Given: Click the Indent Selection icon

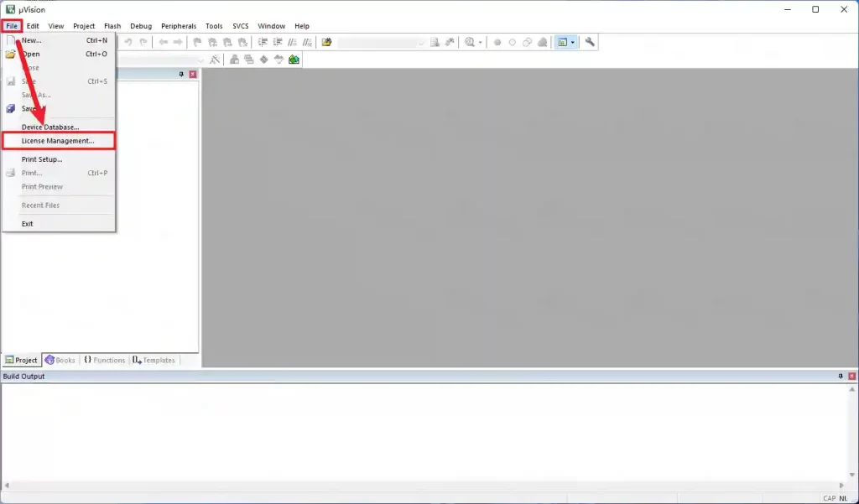Looking at the screenshot, I should 263,42.
